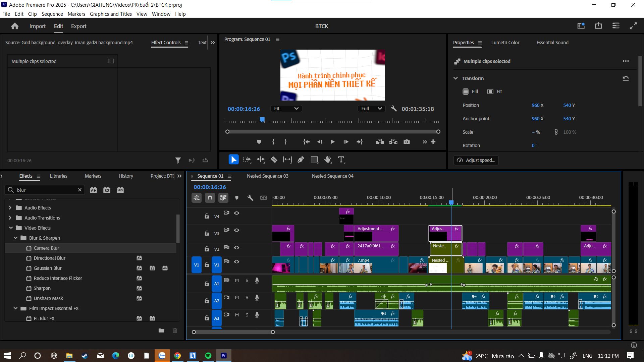This screenshot has height=362, width=644.
Task: Click the Program monitor playhead marker
Action: (x=262, y=119)
